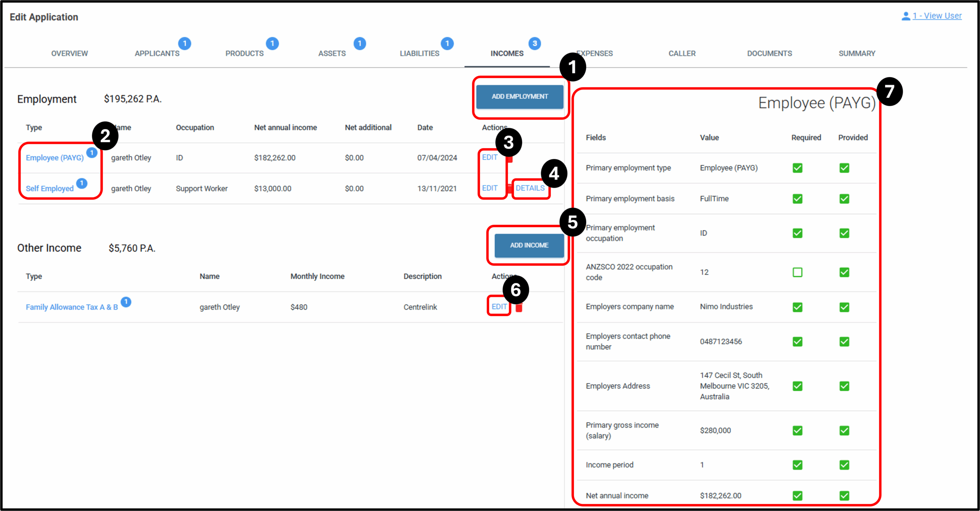Viewport: 980px width, 511px height.
Task: Toggle Required checkbox for ANZSCO 2022 occupation code
Action: tap(797, 272)
